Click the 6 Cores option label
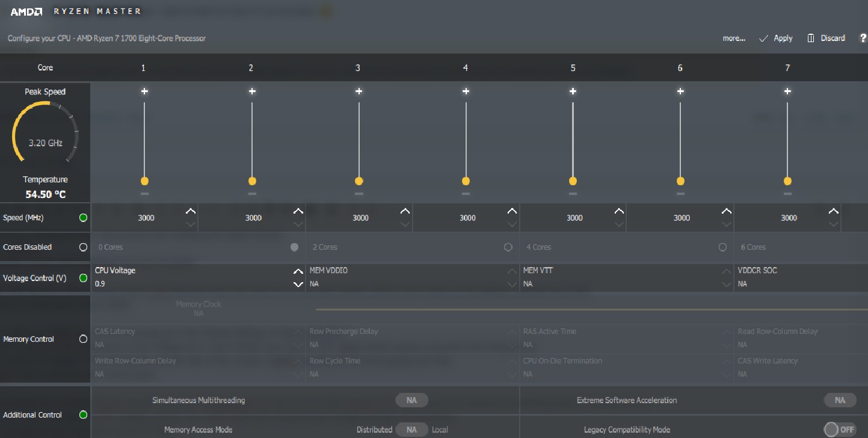The width and height of the screenshot is (868, 438). [753, 247]
